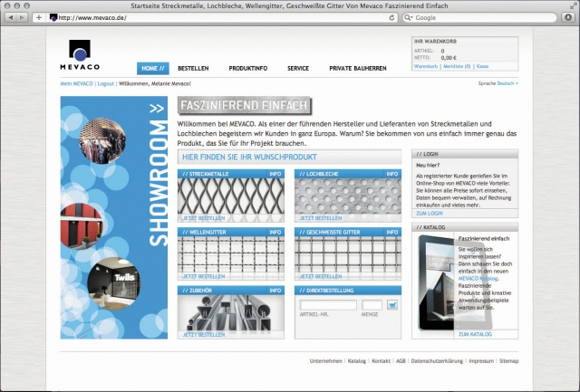
Task: Click the Wellengitter grid image
Action: coord(231,254)
